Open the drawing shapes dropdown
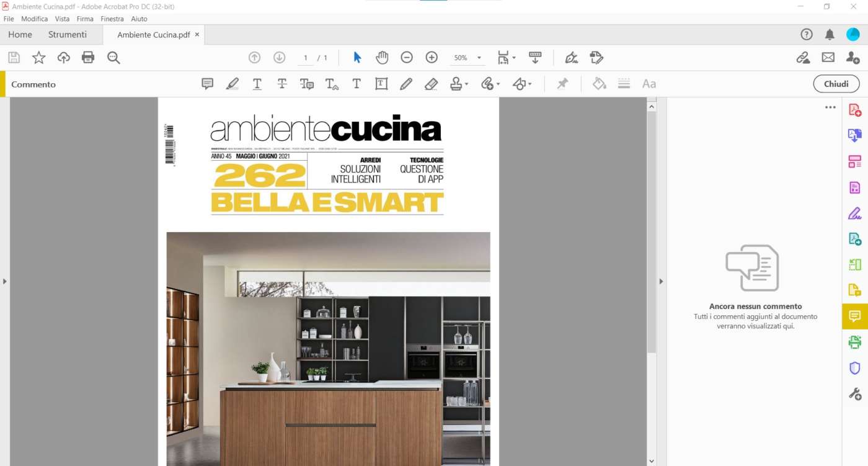 pos(522,84)
